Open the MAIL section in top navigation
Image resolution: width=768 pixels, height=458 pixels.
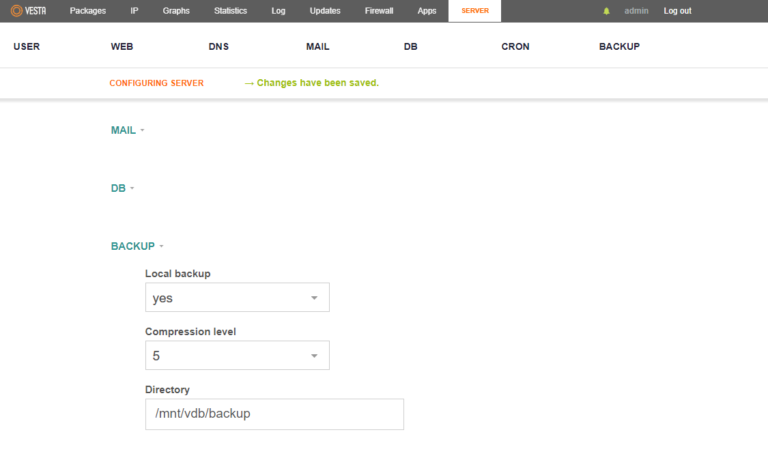(x=317, y=47)
